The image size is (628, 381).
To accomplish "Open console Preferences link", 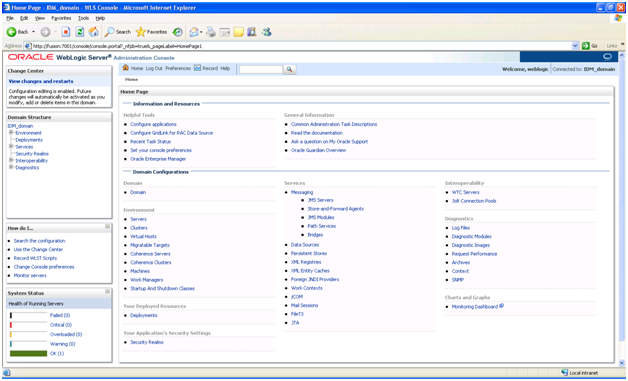I will point(178,69).
